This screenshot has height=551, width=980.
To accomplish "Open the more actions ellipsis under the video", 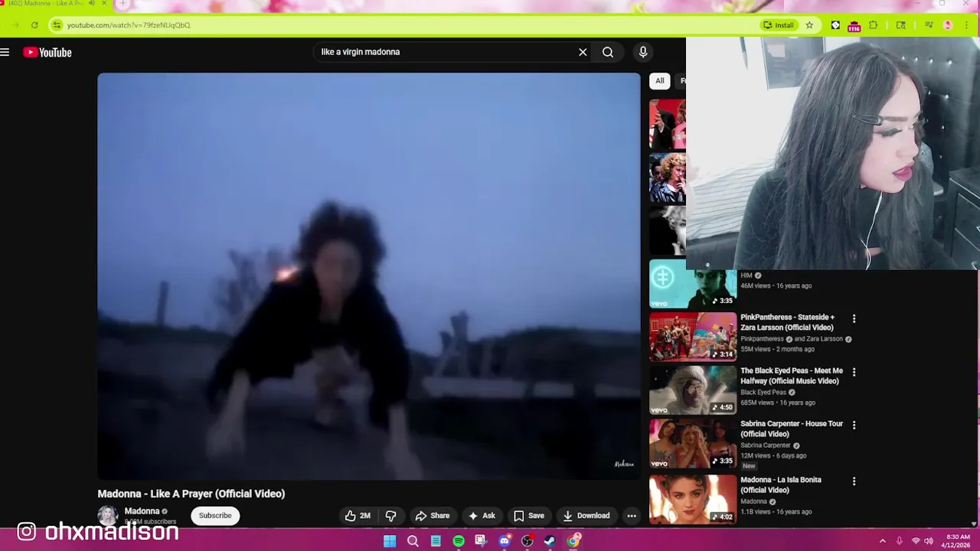I will [x=632, y=516].
